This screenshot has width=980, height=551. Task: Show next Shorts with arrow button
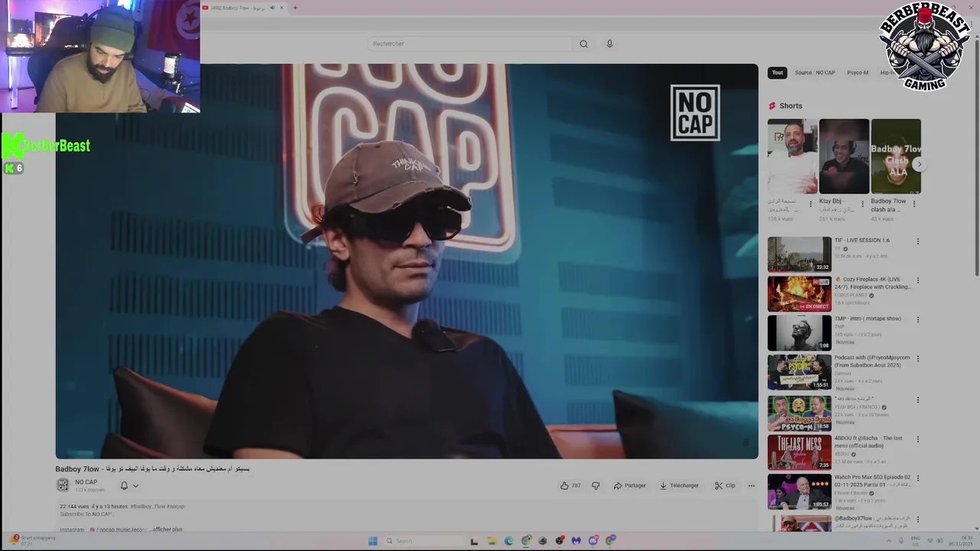coord(920,164)
